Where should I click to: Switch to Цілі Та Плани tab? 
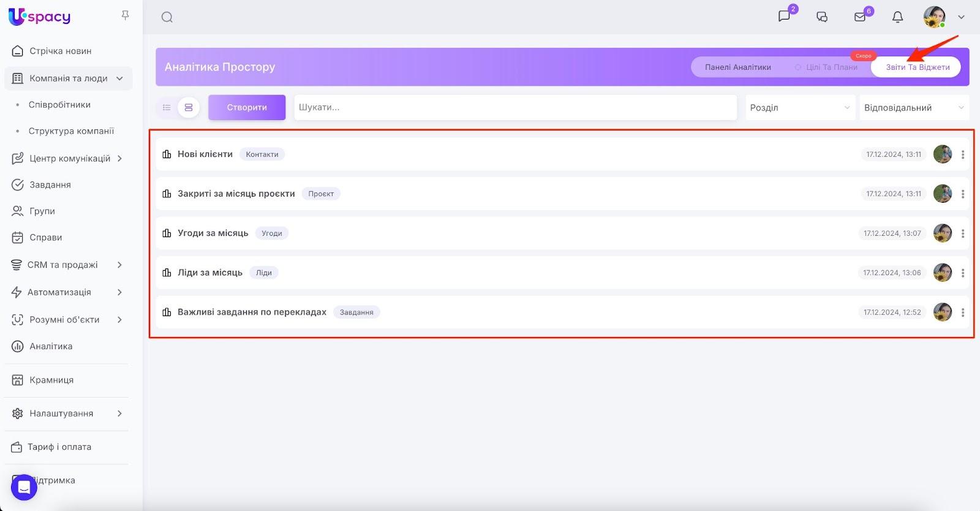point(832,67)
